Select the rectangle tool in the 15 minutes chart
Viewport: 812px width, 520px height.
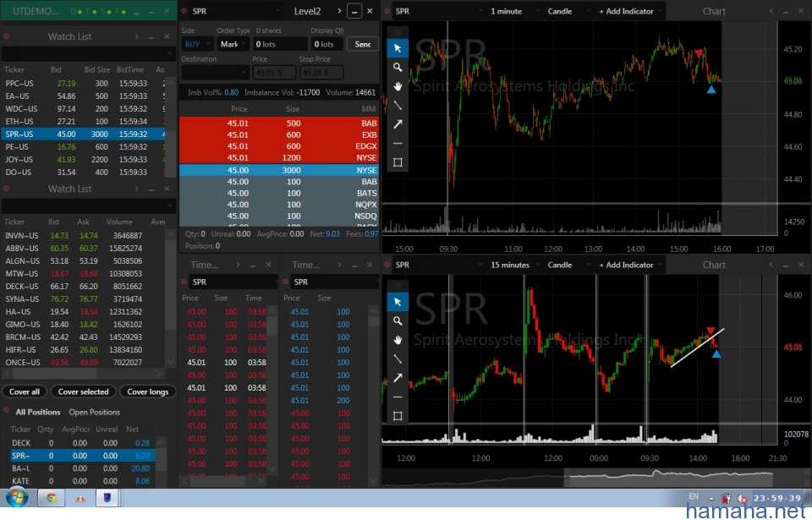398,416
